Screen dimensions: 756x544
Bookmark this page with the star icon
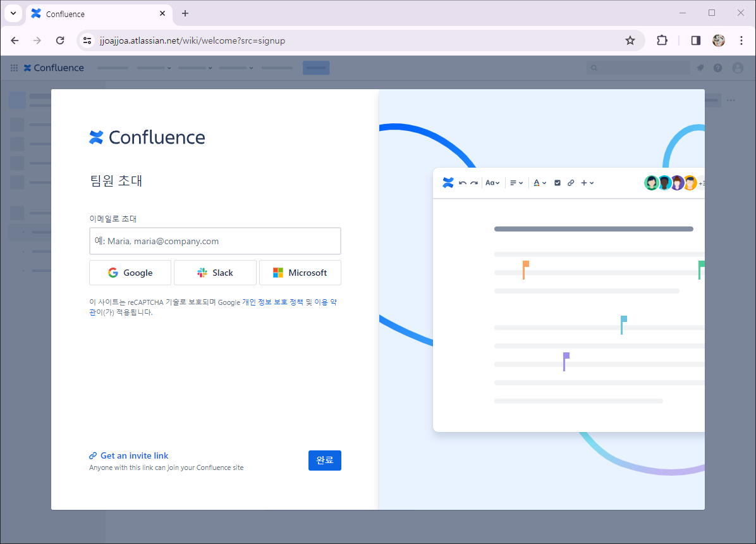tap(630, 40)
